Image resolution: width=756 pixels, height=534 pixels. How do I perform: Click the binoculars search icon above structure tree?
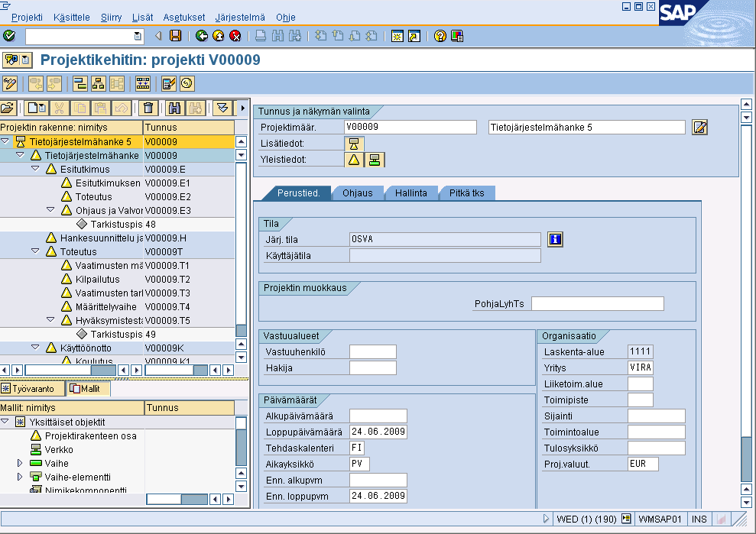(x=174, y=108)
